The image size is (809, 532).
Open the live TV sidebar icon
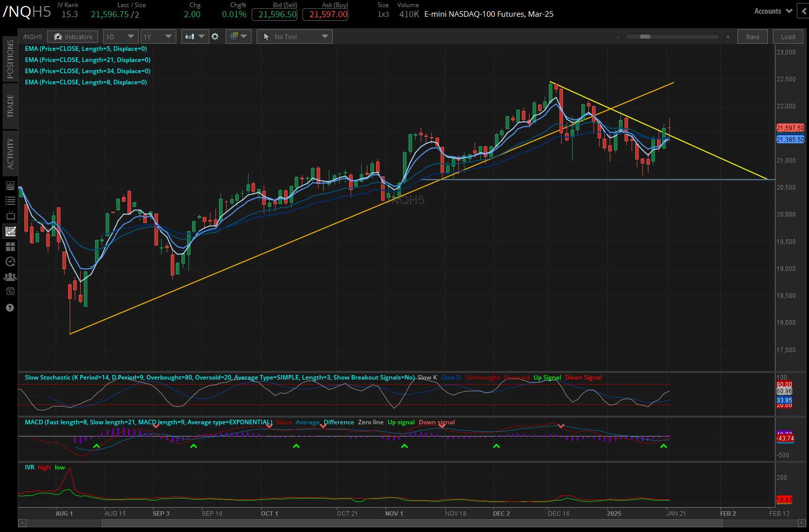pyautogui.click(x=10, y=216)
